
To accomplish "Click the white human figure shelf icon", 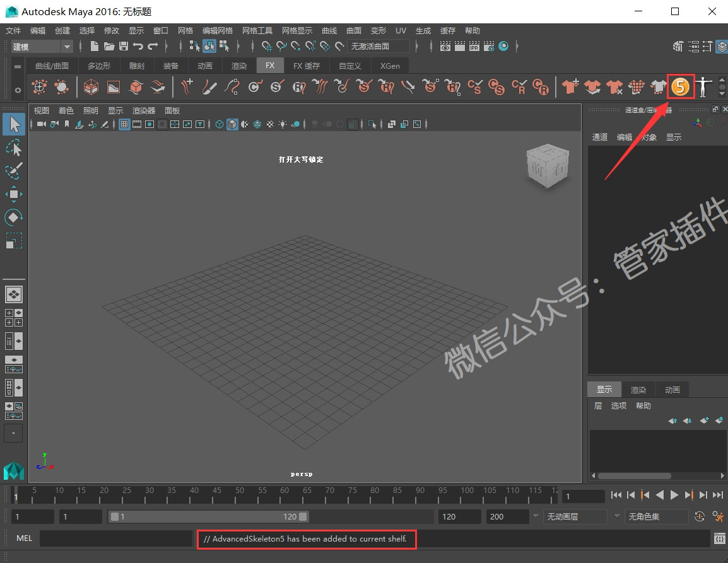I will pos(704,87).
